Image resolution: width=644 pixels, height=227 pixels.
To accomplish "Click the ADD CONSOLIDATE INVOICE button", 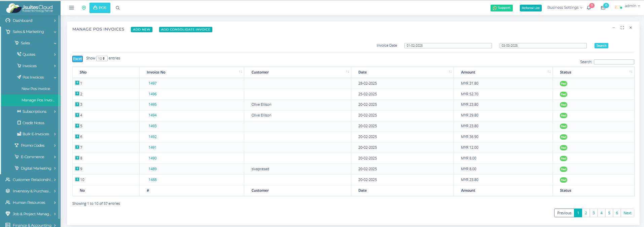I will pos(185,30).
